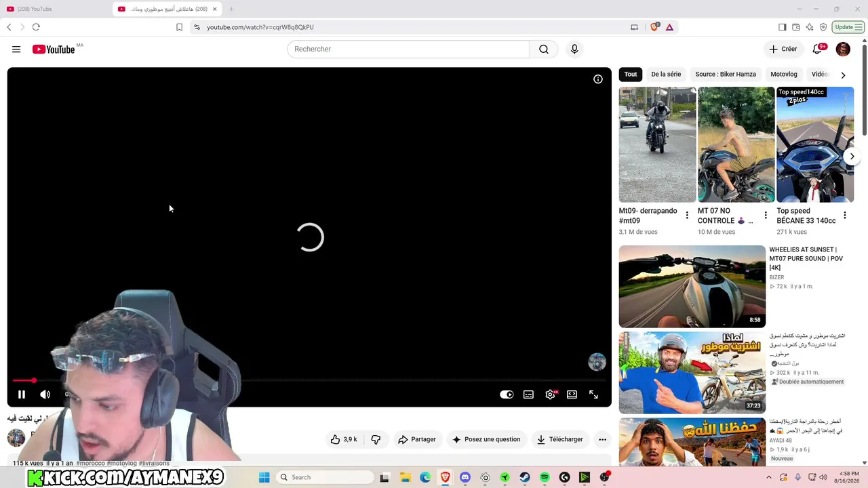Open WHEELIES AT SUNSET video title
Screen dimensions: 868x488
(x=806, y=258)
